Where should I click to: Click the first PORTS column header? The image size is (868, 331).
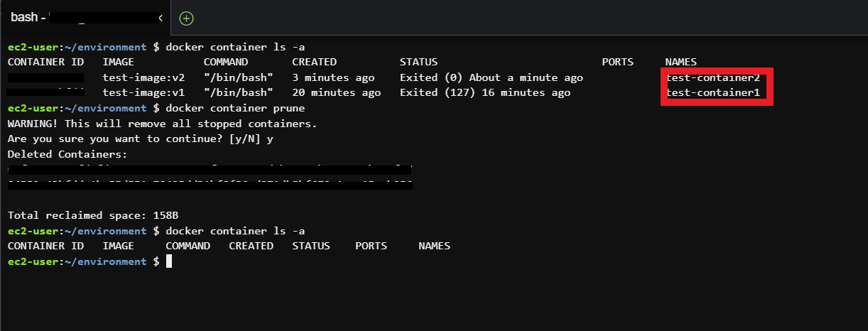[x=617, y=62]
